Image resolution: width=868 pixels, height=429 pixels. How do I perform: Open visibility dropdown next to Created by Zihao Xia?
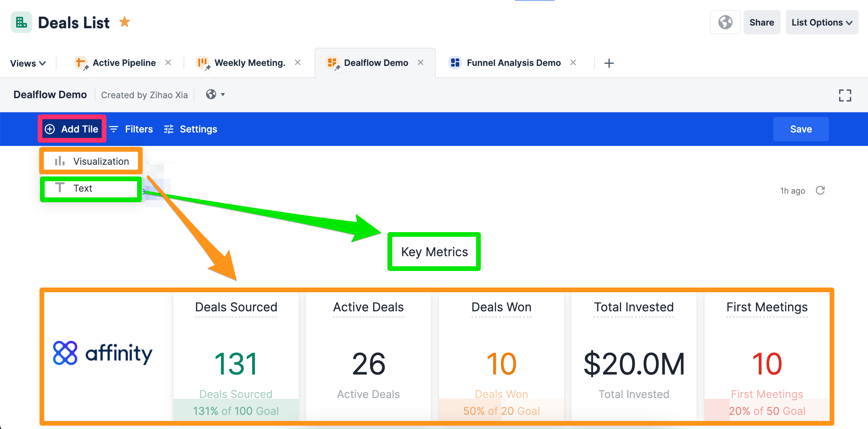tap(215, 95)
